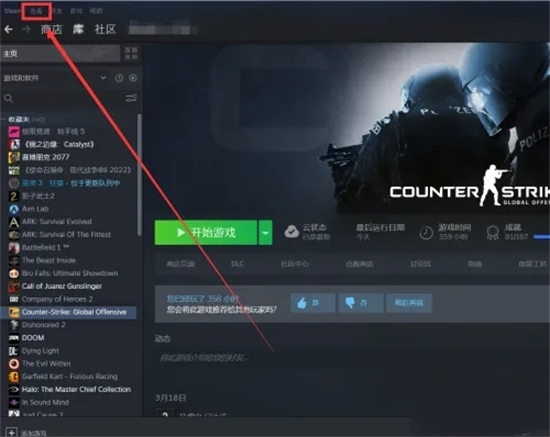Switch library to grid view icon
Image resolution: width=550 pixels, height=437 pixels.
pyautogui.click(x=131, y=53)
